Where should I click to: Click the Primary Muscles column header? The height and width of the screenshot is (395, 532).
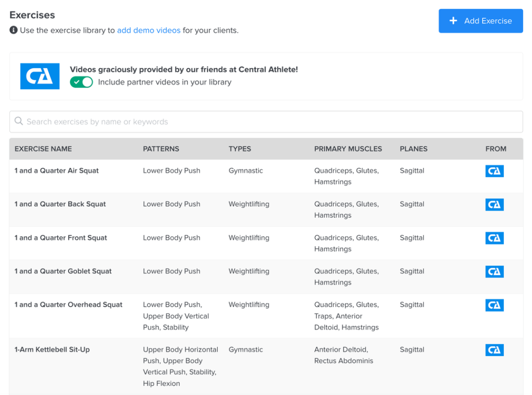(x=348, y=149)
